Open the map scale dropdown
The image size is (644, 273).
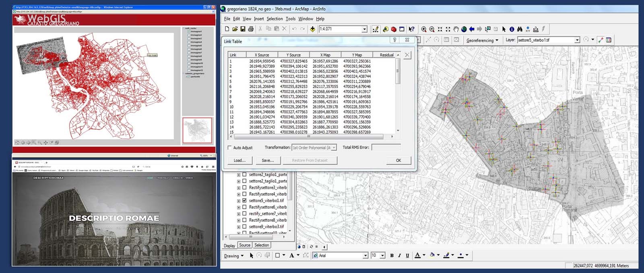pyautogui.click(x=364, y=29)
